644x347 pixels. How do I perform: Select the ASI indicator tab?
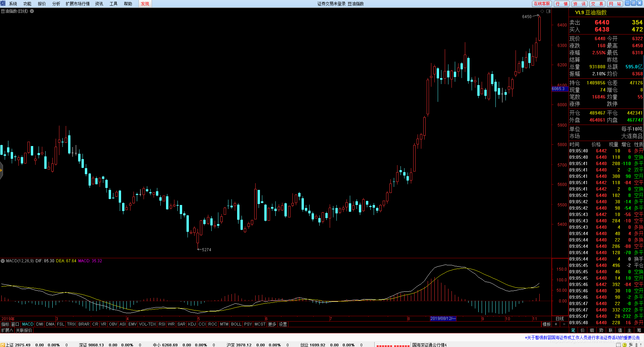click(123, 324)
